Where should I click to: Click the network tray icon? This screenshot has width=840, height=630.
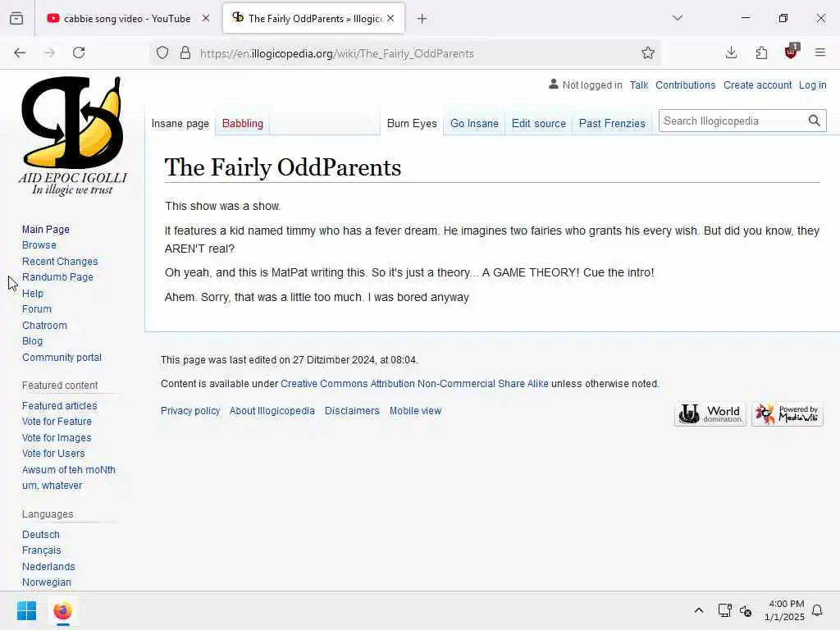[725, 610]
